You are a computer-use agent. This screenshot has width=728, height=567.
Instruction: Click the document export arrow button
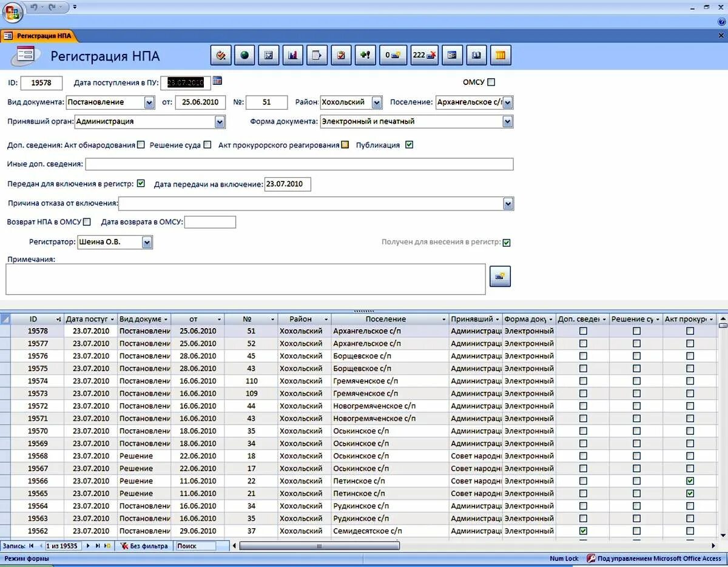[317, 55]
